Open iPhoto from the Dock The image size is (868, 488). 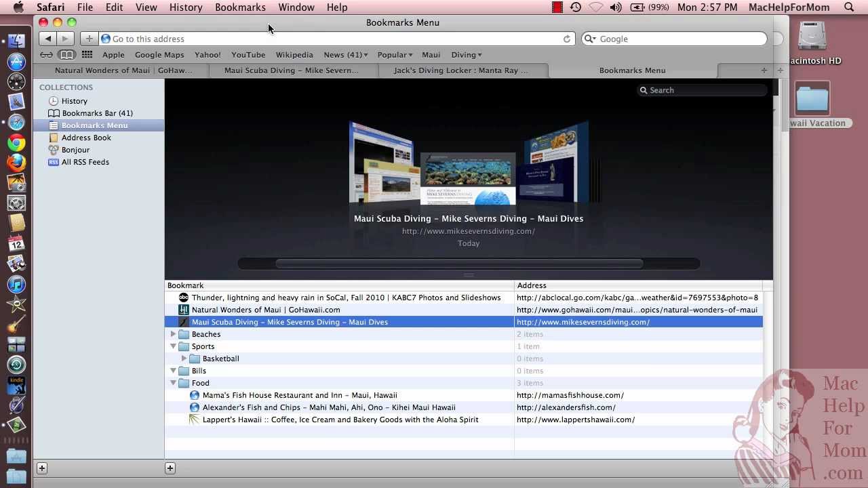coord(16,182)
